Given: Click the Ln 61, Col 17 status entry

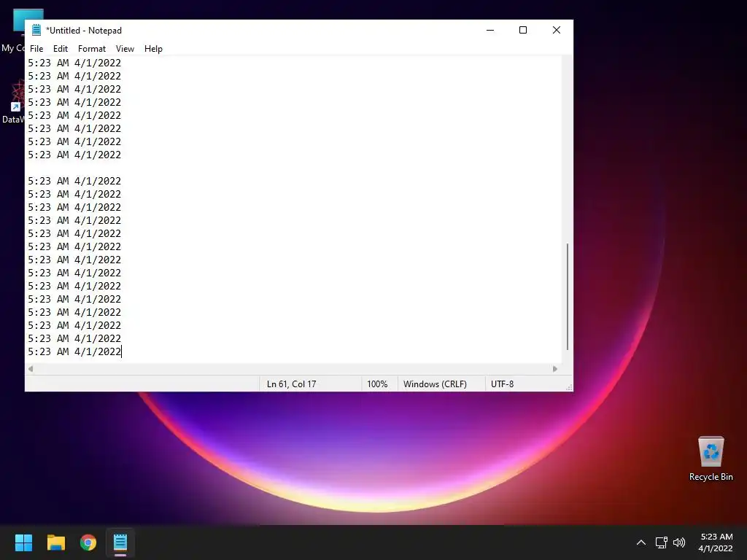Looking at the screenshot, I should coord(291,384).
